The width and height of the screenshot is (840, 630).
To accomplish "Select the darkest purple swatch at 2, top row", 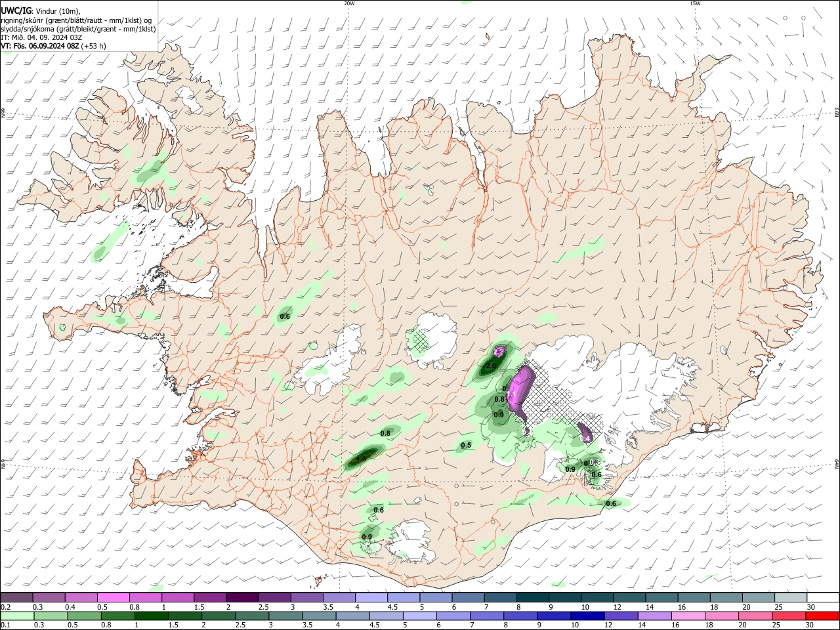I will [241, 597].
